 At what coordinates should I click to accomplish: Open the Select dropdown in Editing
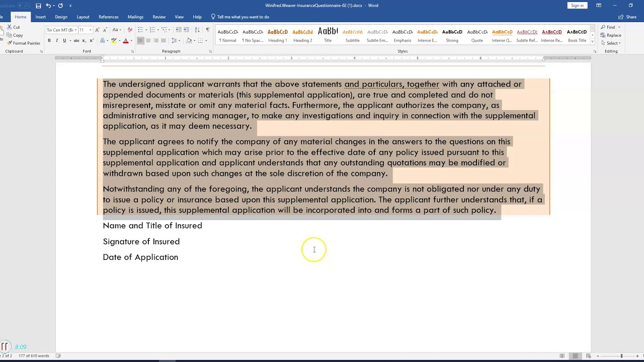click(x=611, y=43)
